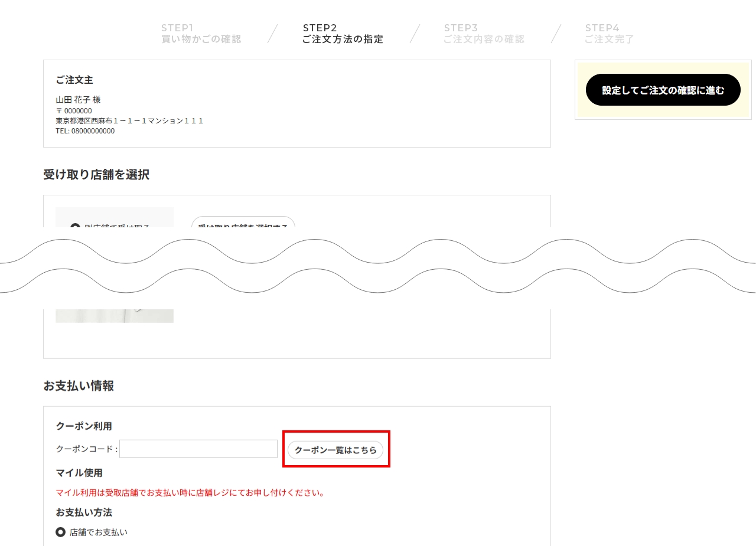
Task: Click the STEP4 ご注文完了 step
Action: click(609, 34)
